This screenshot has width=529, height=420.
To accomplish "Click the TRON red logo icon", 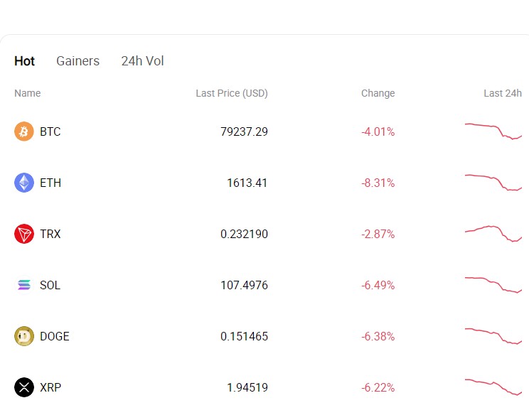I will [24, 234].
